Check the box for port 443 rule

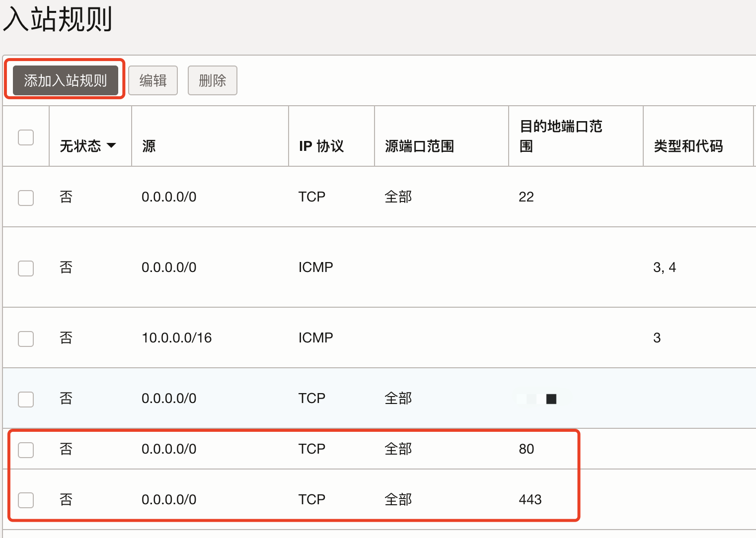click(26, 500)
